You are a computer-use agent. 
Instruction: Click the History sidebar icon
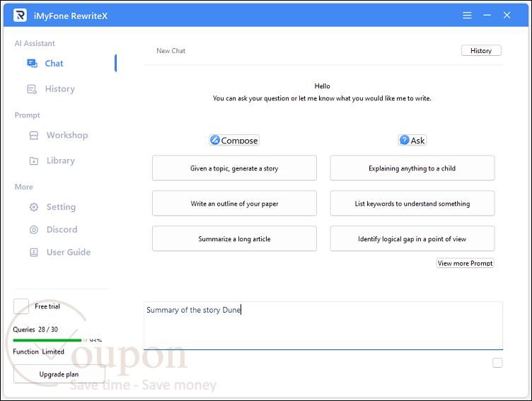pos(32,89)
